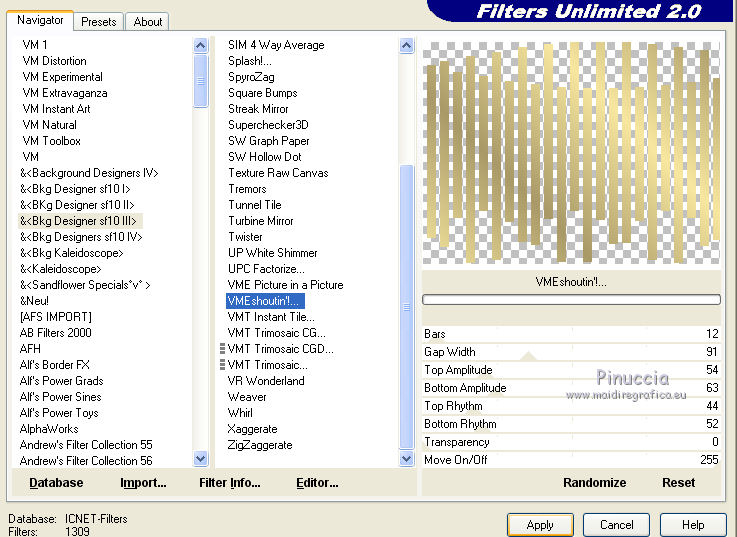
Task: Open the Editor... button
Action: pos(317,482)
